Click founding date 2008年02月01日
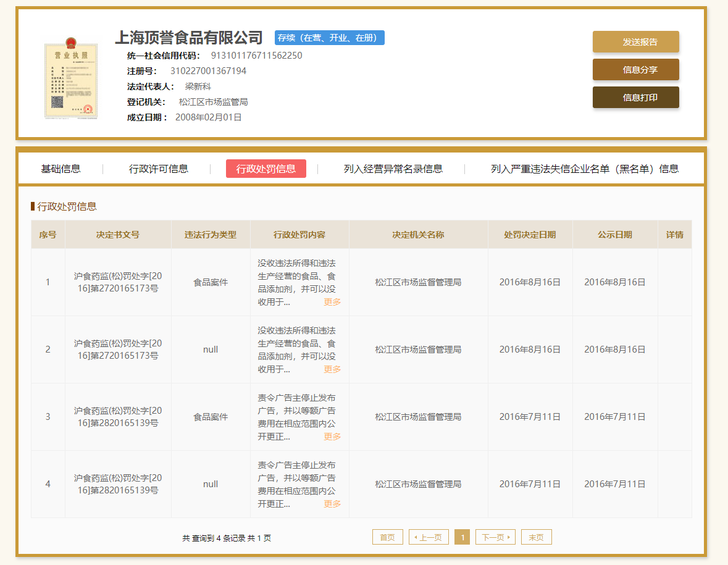This screenshot has width=728, height=565. [209, 117]
